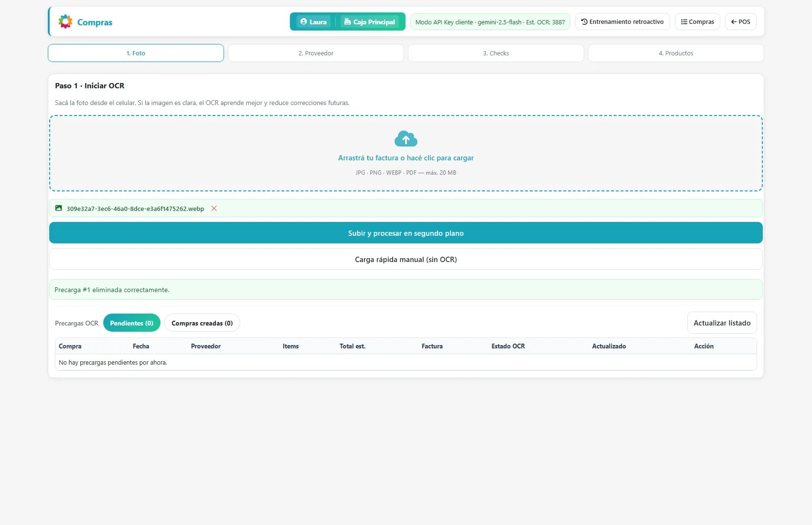Image resolution: width=812 pixels, height=525 pixels.
Task: Open Entrenamiento retroactivo
Action: pos(622,21)
